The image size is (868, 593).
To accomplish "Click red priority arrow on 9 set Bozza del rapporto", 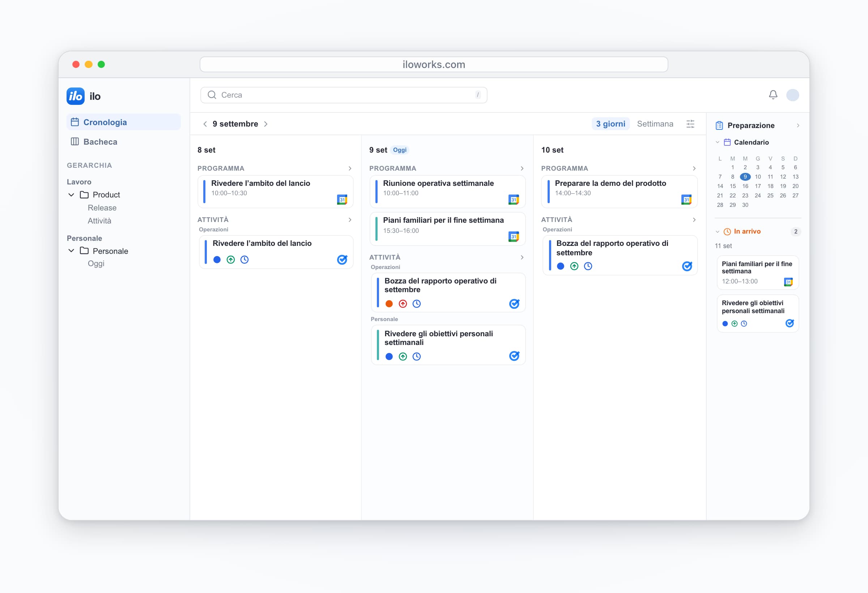I will click(403, 304).
